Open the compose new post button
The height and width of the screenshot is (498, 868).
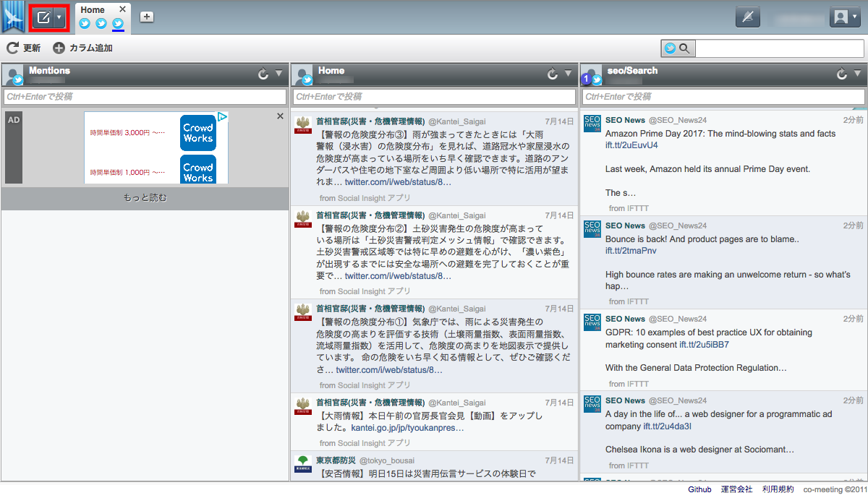[43, 17]
